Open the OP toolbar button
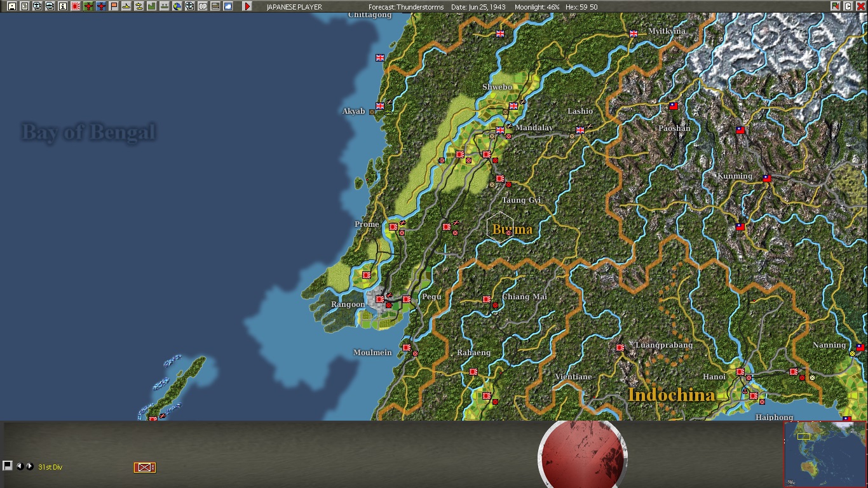The width and height of the screenshot is (868, 488). click(x=203, y=6)
